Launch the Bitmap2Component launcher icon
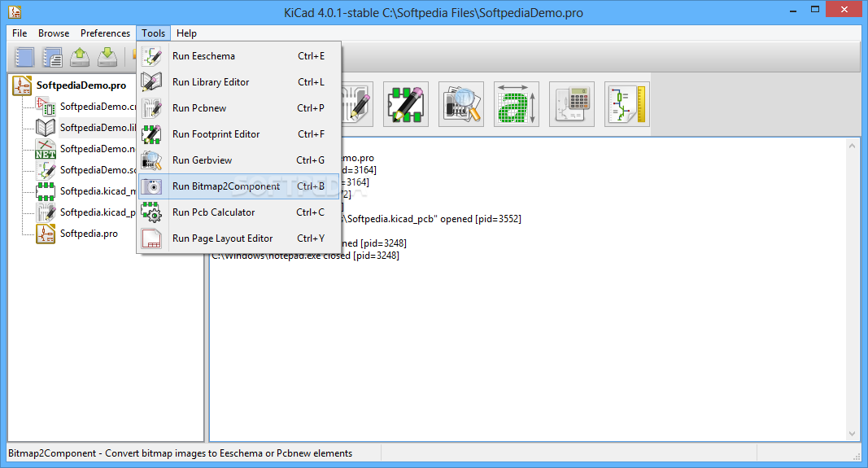This screenshot has height=468, width=868. click(x=517, y=104)
